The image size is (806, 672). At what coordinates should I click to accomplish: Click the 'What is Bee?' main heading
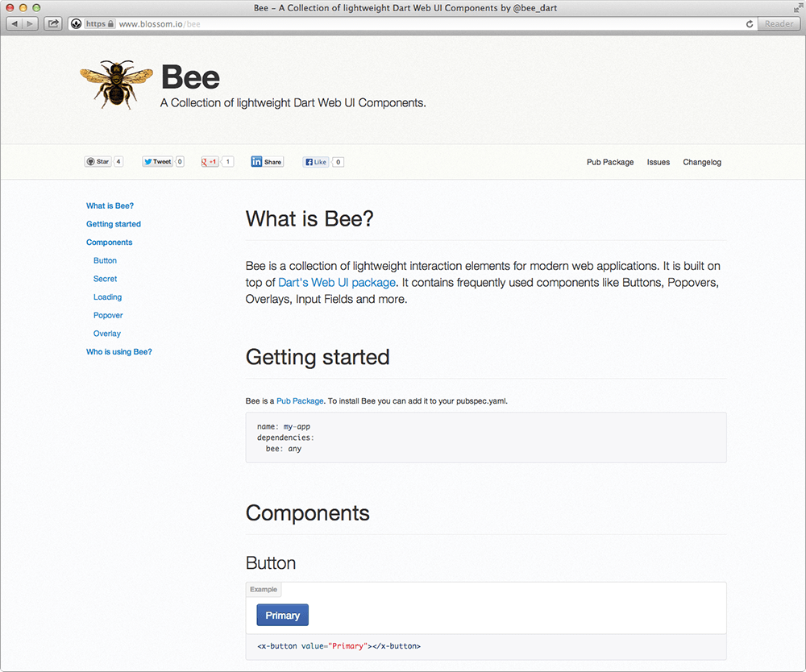click(x=310, y=219)
